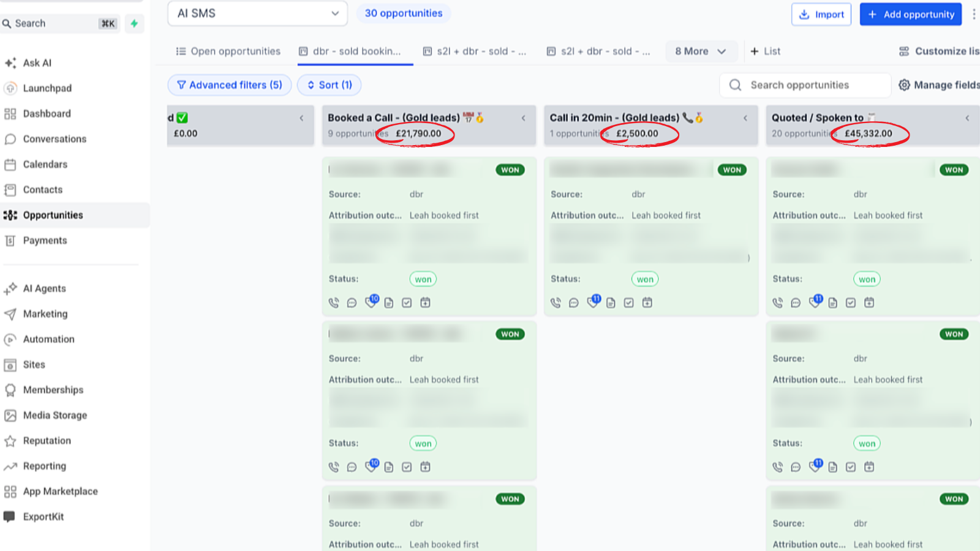980x551 pixels.
Task: Switch to Open opportunities tab
Action: (228, 51)
